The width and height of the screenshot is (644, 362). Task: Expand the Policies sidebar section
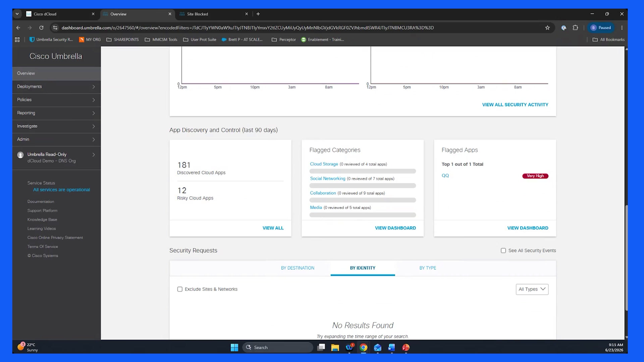tap(56, 100)
